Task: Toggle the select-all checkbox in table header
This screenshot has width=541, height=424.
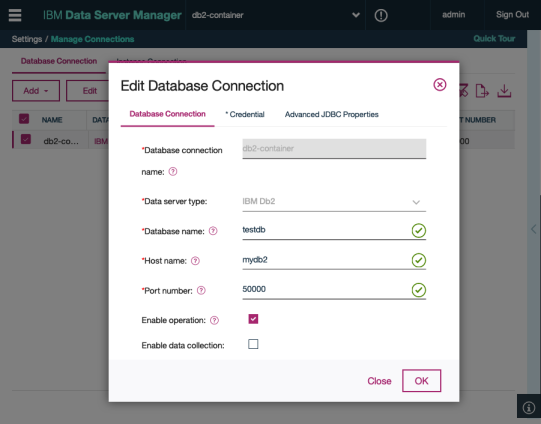Action: coord(24,119)
